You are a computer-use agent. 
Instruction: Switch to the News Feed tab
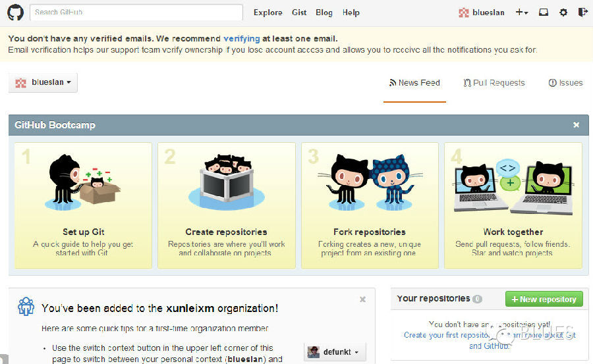(414, 83)
